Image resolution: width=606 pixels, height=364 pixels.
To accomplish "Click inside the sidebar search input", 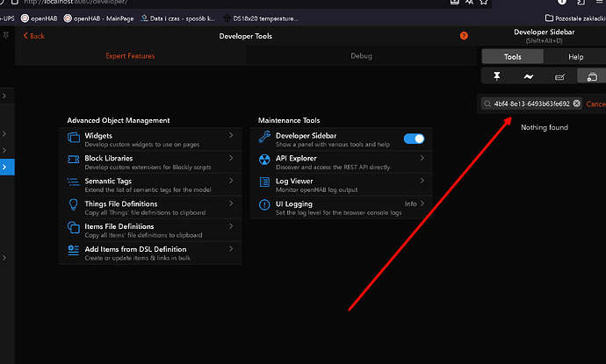I will (530, 103).
